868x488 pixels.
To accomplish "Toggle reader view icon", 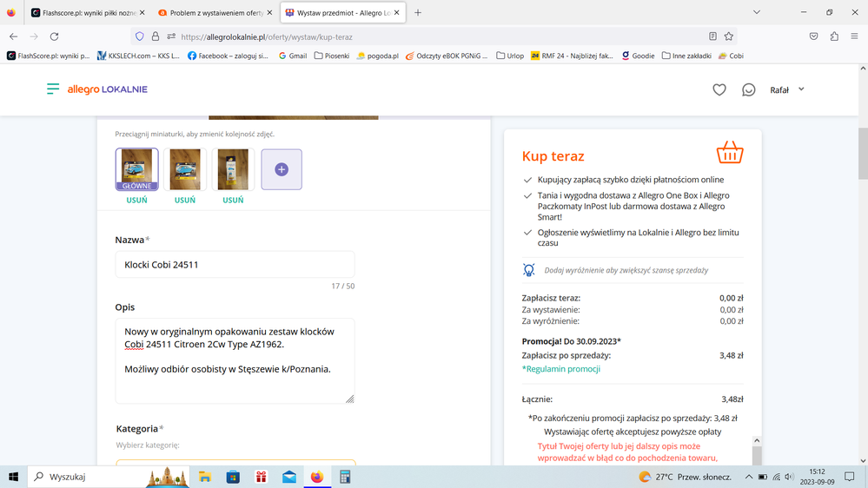I will tap(712, 36).
